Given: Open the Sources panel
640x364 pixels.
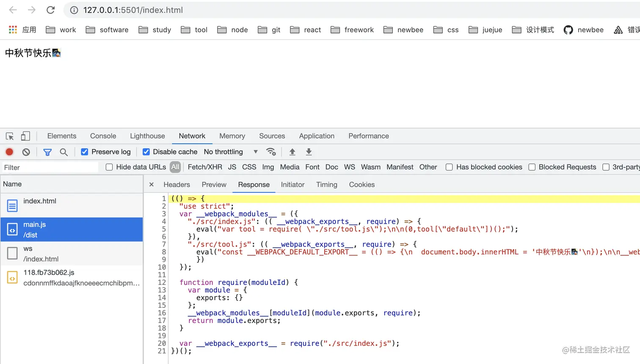Looking at the screenshot, I should 272,136.
